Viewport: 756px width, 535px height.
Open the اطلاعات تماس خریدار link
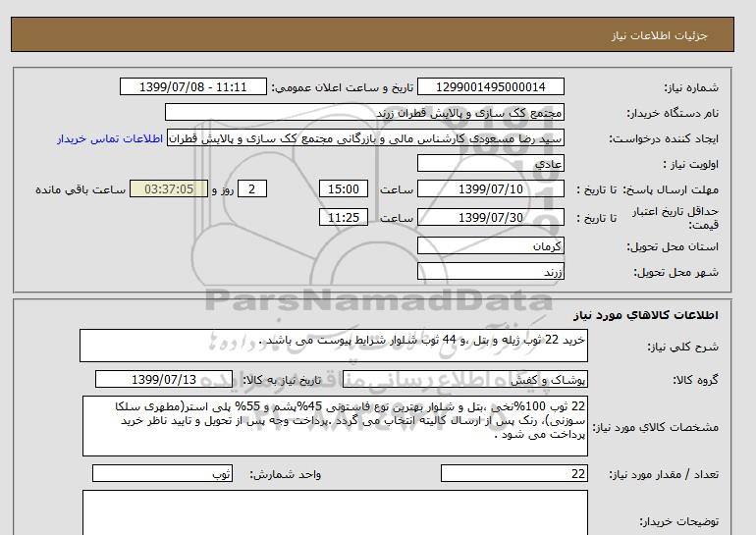click(111, 138)
